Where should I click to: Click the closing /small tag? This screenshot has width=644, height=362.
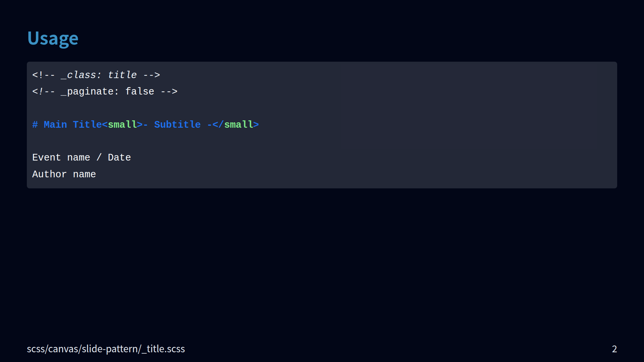[x=235, y=125]
